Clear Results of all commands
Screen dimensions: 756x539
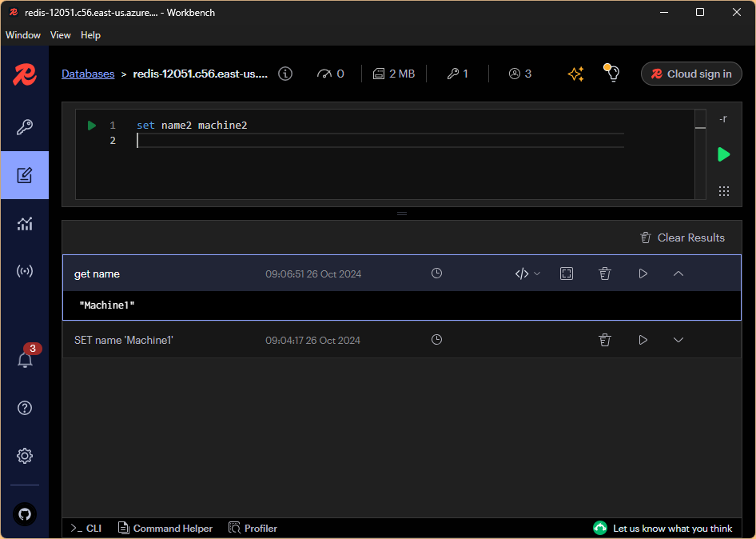[x=682, y=238]
